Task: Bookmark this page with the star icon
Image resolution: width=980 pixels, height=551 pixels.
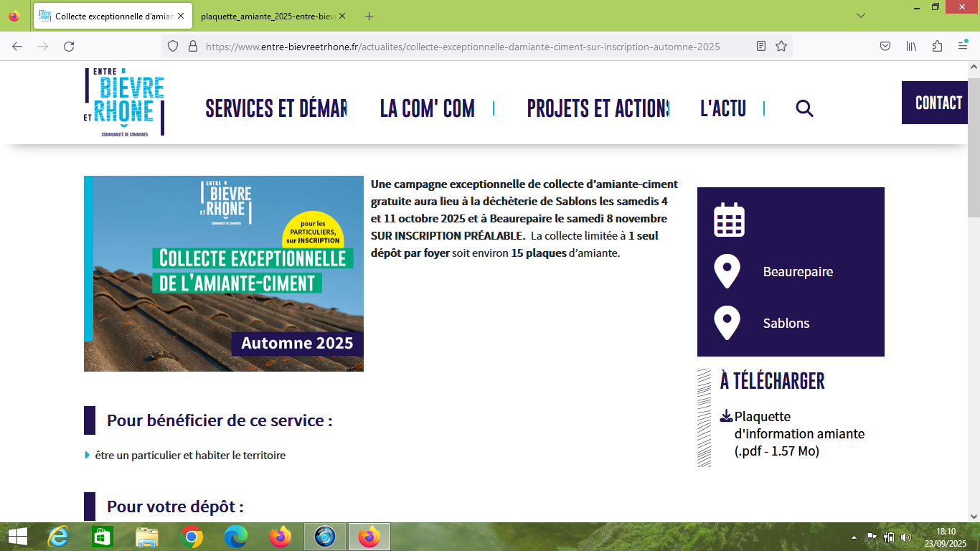Action: click(x=781, y=47)
